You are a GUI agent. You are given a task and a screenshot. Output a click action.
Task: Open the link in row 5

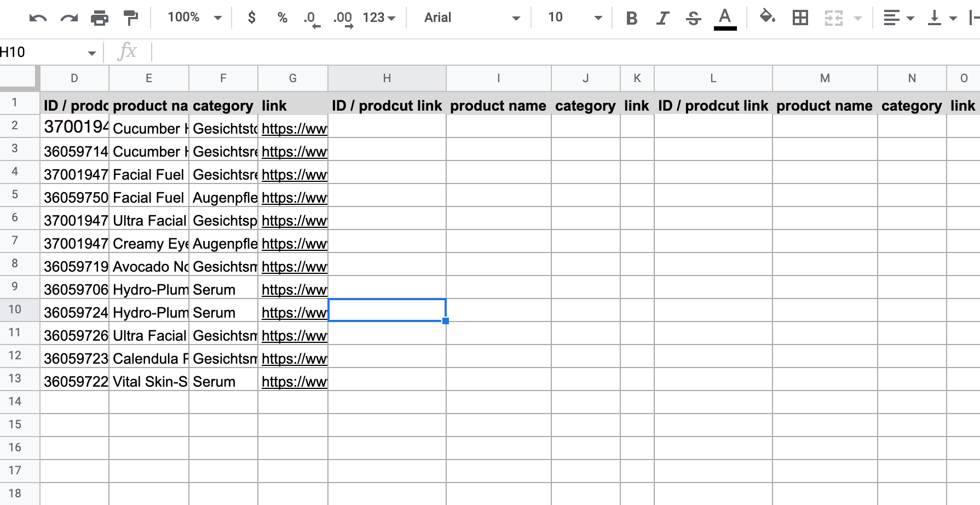(x=295, y=198)
